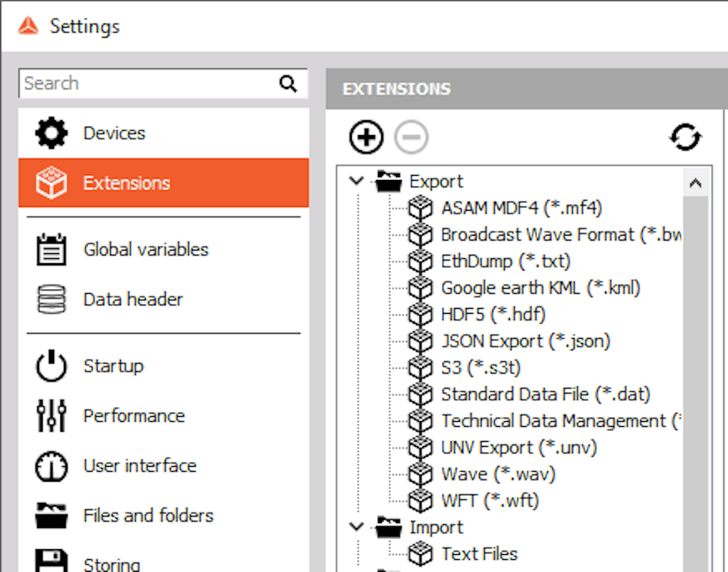This screenshot has width=728, height=572.
Task: Click the Standard Data File cube icon
Action: [421, 395]
